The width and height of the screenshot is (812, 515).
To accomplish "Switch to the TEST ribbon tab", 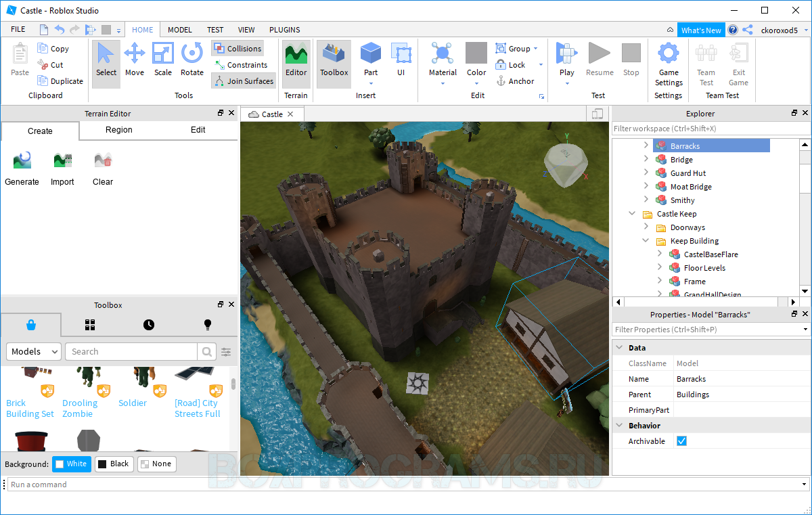I will coord(215,30).
